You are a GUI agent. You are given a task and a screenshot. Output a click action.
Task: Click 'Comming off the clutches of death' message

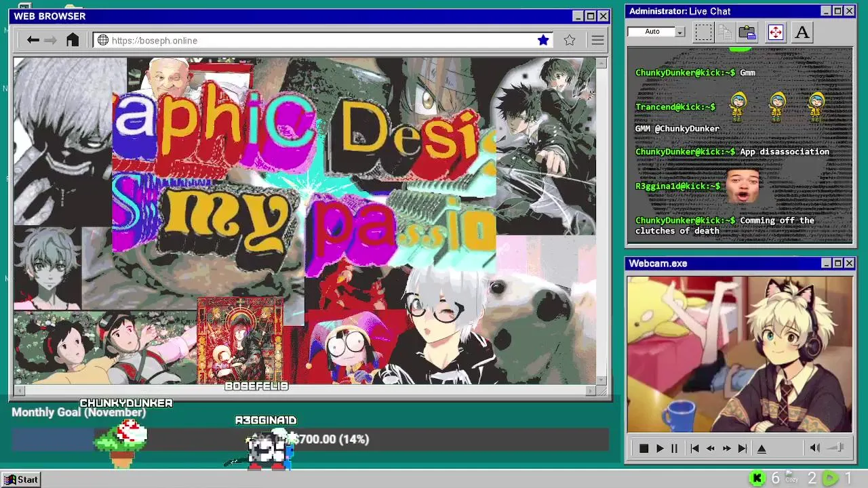pyautogui.click(x=725, y=225)
